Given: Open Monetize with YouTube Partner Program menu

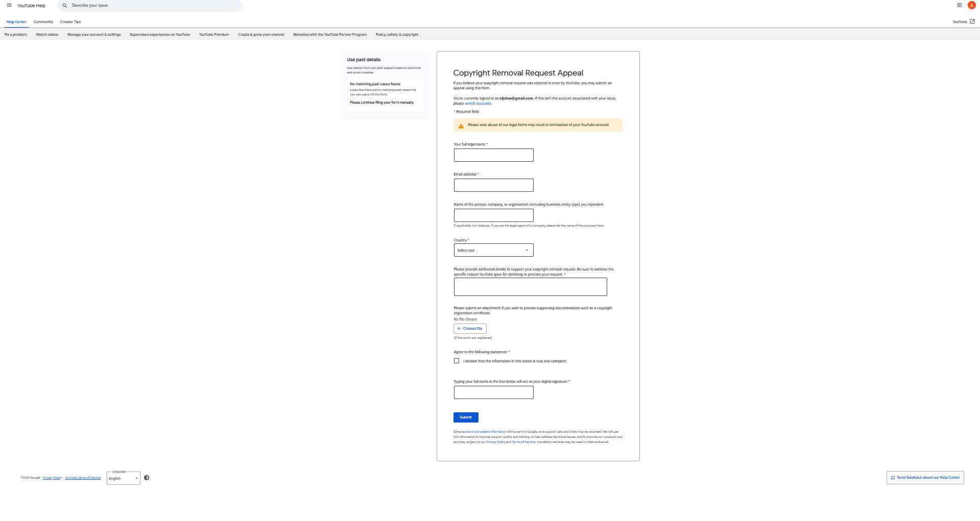Looking at the screenshot, I should tap(330, 35).
